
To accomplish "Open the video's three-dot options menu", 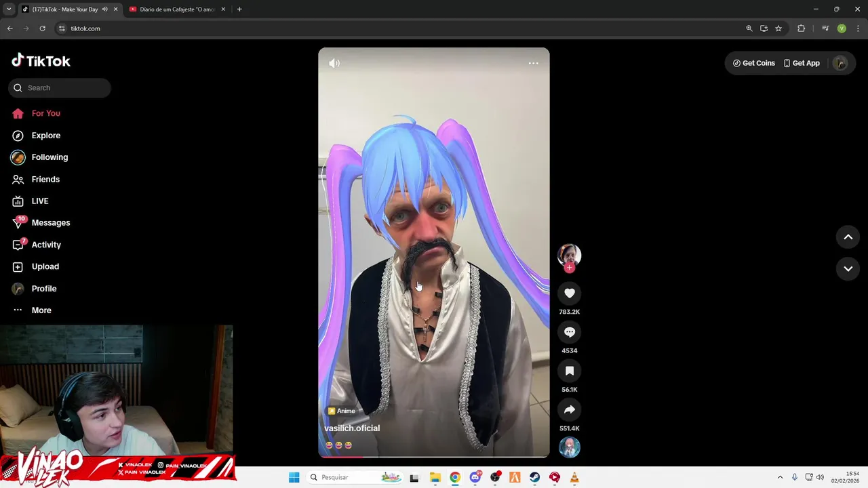I will point(534,63).
